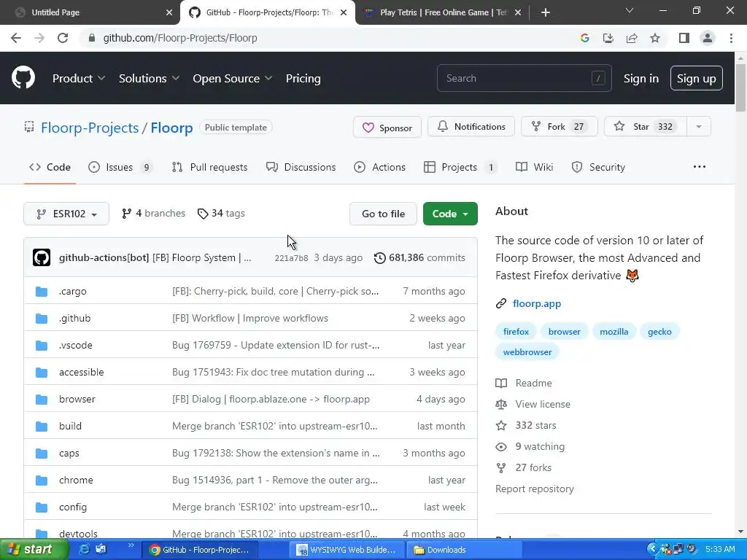This screenshot has height=560, width=747.
Task: Click the firefox topic tag
Action: 516,332
